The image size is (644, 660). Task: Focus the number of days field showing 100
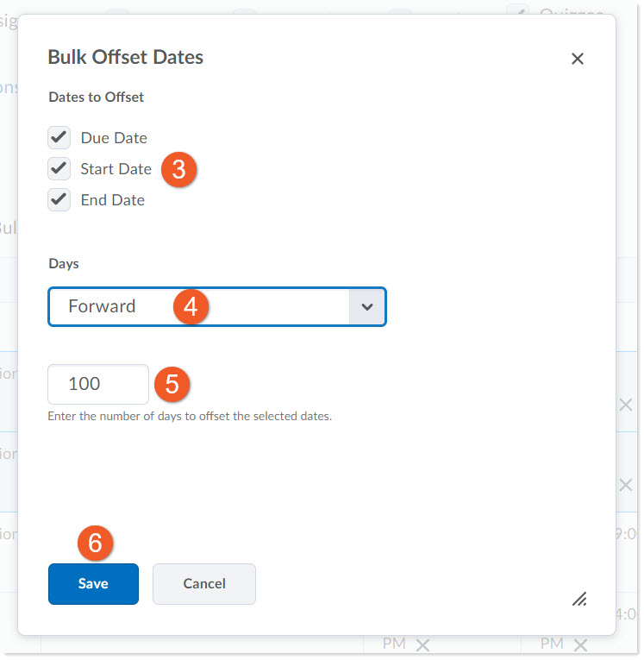97,384
